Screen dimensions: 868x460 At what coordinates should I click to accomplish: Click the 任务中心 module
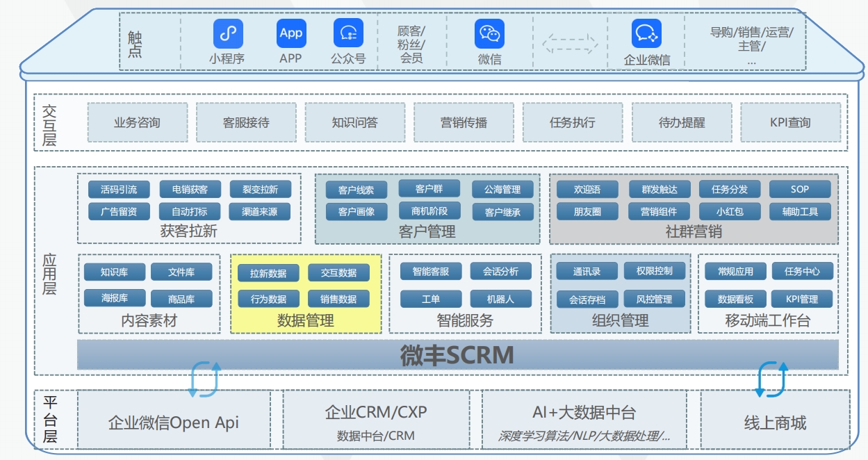(802, 271)
